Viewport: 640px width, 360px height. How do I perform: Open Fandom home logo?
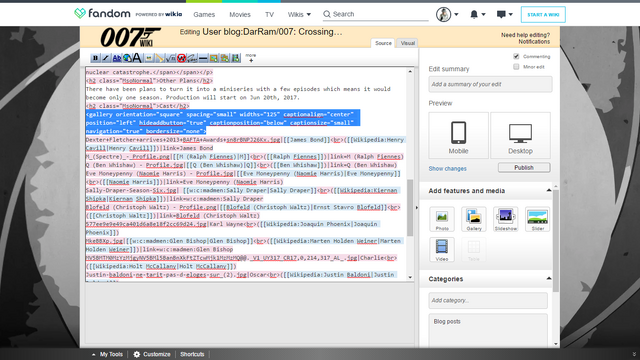coord(102,13)
